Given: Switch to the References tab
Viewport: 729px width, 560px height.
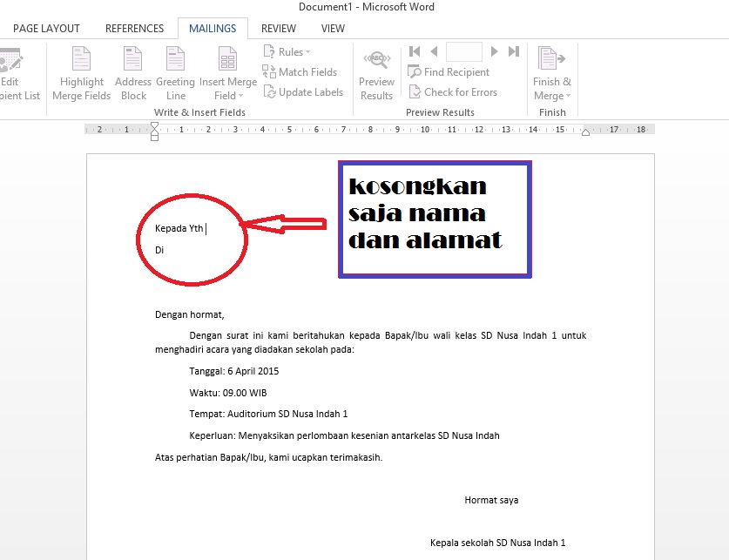Looking at the screenshot, I should point(134,29).
